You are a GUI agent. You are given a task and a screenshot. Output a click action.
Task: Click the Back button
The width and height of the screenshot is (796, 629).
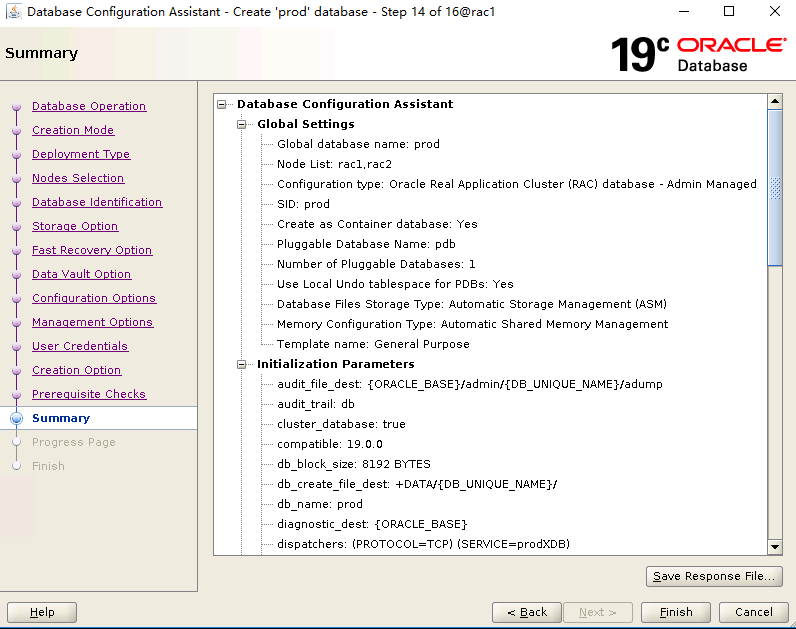pyautogui.click(x=526, y=612)
